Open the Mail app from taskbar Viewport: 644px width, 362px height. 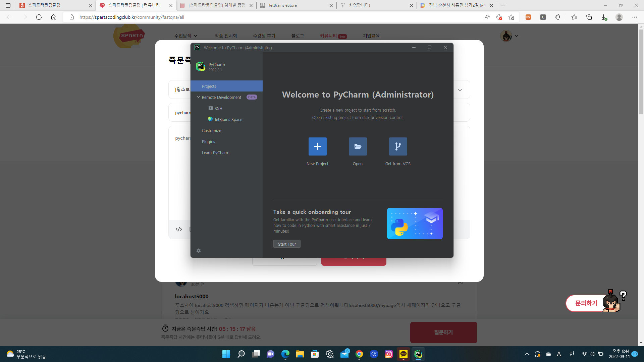coord(344,354)
